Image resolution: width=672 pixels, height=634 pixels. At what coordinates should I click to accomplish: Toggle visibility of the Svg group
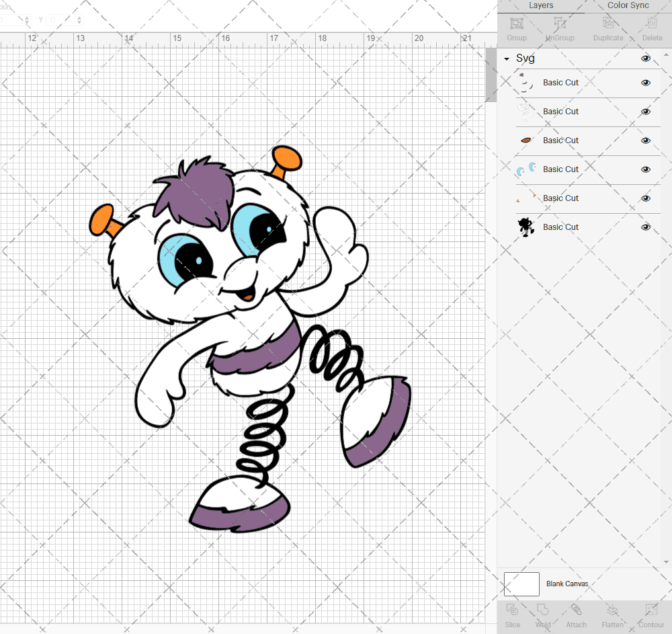[x=645, y=58]
